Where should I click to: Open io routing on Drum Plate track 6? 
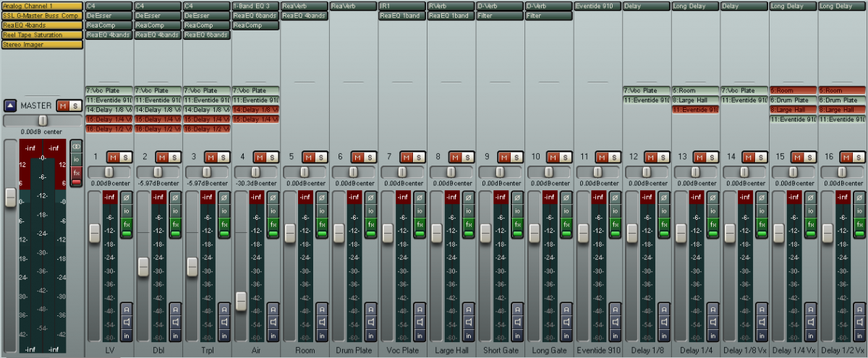370,210
